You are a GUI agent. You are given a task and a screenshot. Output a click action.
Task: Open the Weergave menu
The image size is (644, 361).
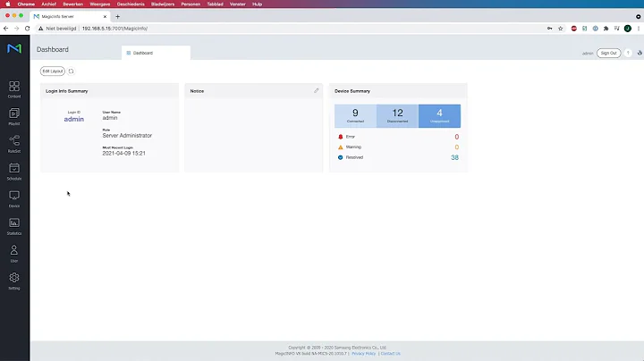click(100, 4)
